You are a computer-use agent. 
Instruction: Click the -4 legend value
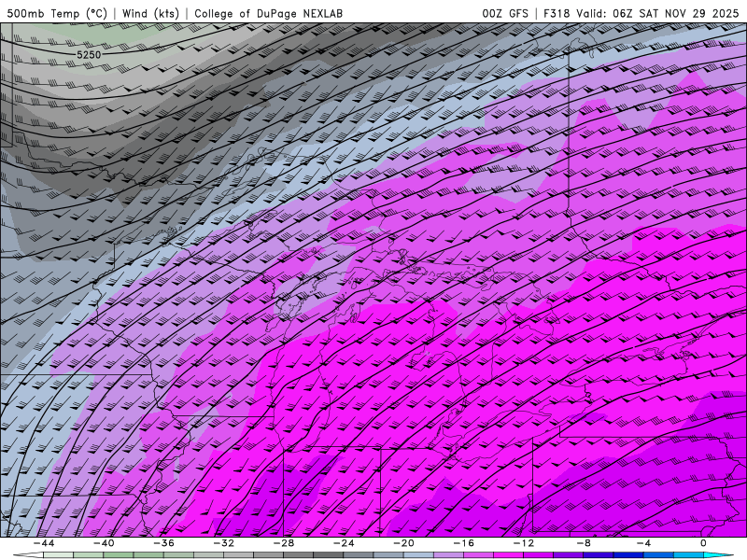tap(644, 543)
